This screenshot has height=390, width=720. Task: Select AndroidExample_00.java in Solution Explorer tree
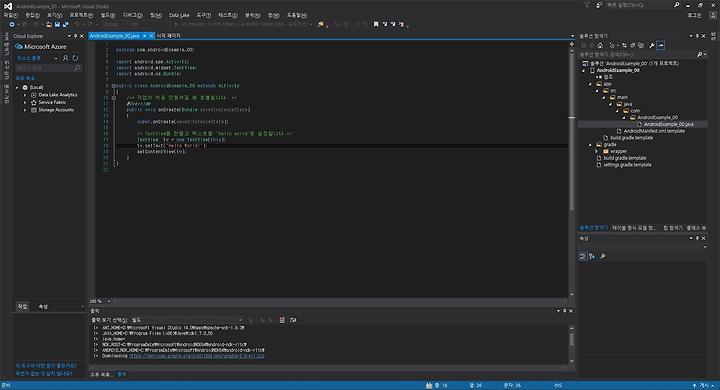click(668, 124)
